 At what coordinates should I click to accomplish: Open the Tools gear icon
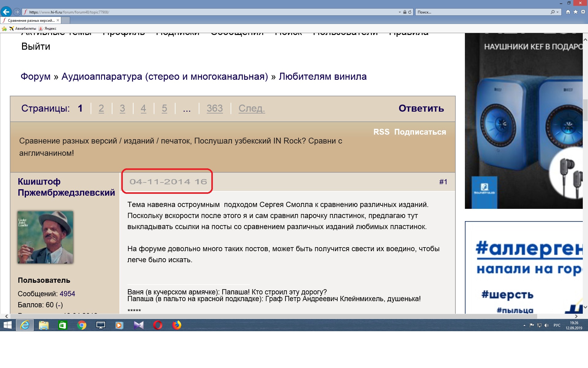(583, 12)
